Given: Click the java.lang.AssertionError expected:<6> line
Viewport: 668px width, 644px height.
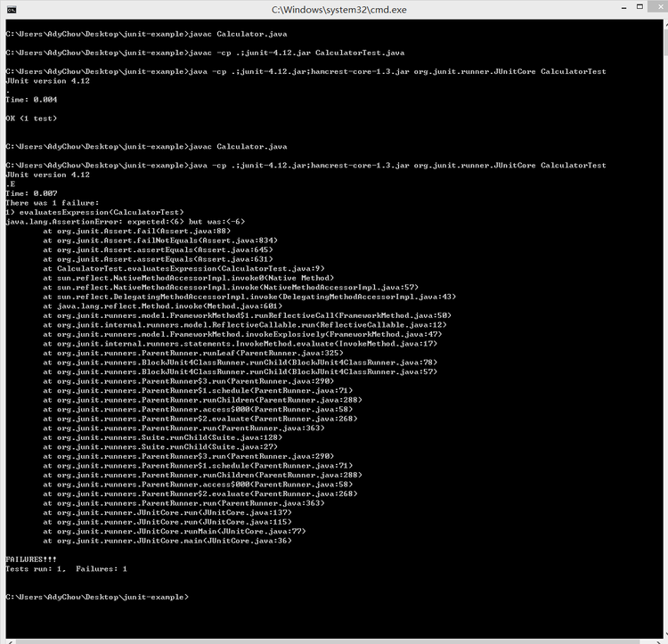Looking at the screenshot, I should 126,222.
